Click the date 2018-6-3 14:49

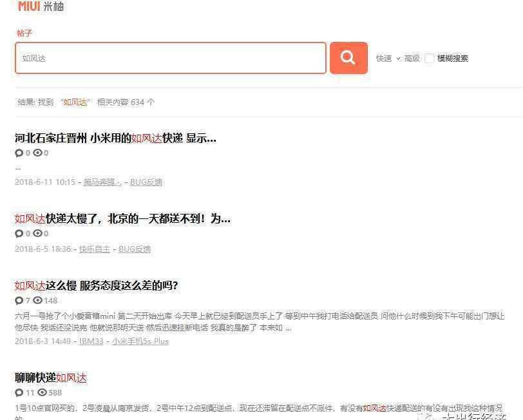[x=43, y=341]
